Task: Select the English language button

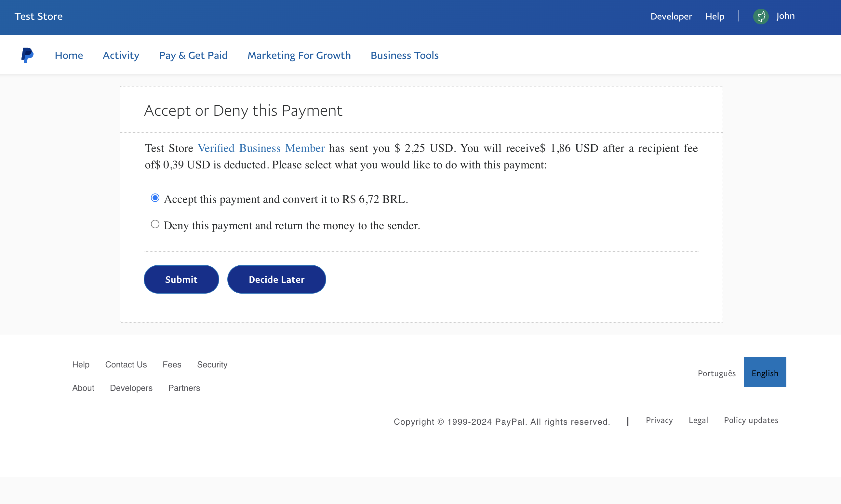Action: (765, 372)
